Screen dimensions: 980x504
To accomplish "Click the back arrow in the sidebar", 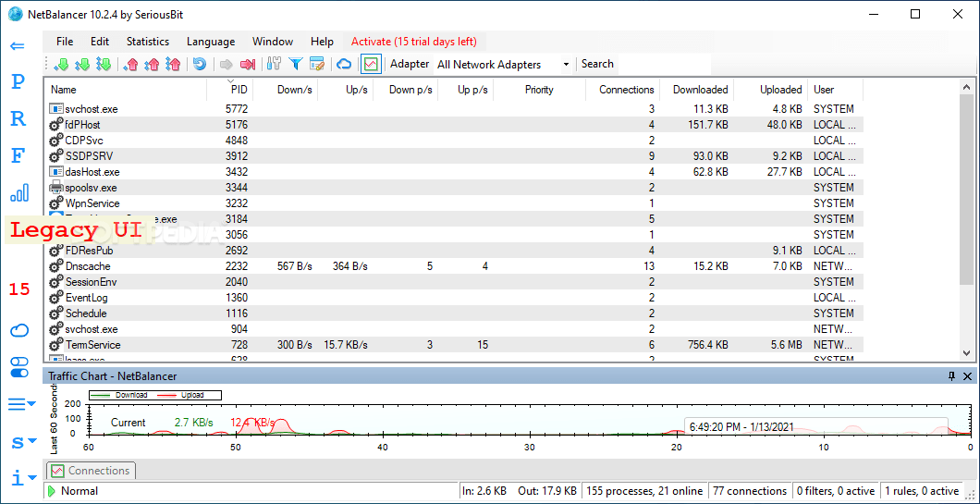I will pyautogui.click(x=18, y=45).
